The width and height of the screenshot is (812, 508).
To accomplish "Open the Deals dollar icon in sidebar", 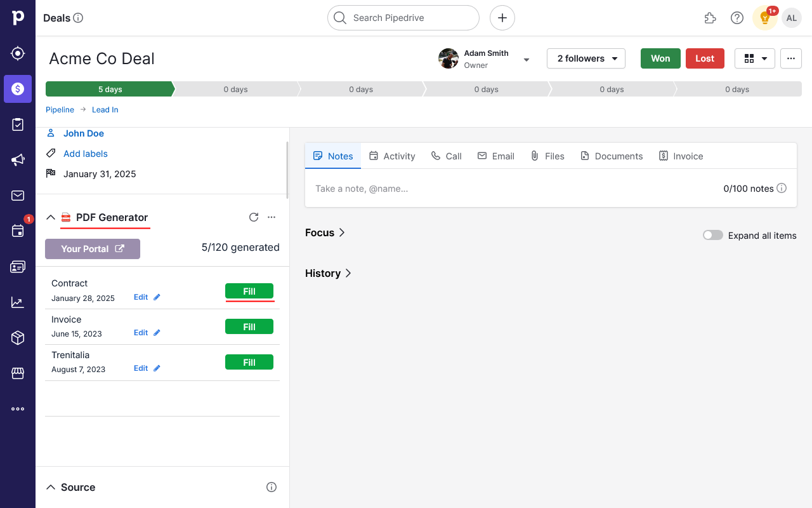I will (x=18, y=89).
